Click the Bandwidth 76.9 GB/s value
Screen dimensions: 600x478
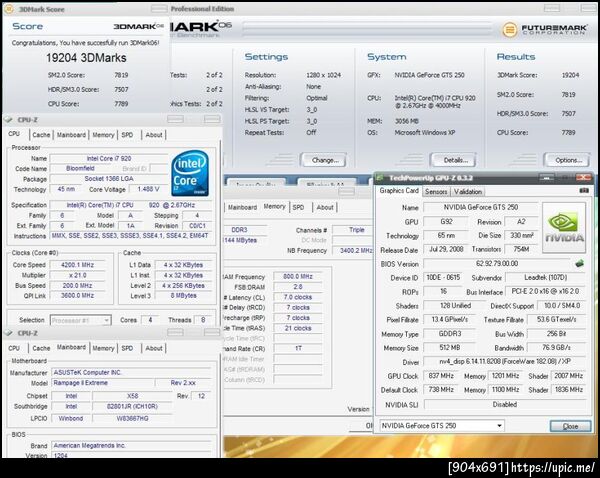pos(556,347)
